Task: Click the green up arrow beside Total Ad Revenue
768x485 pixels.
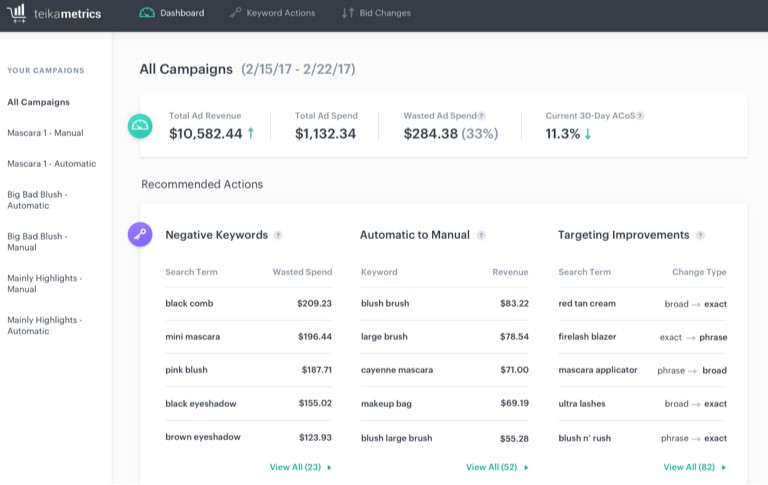Action: point(251,133)
